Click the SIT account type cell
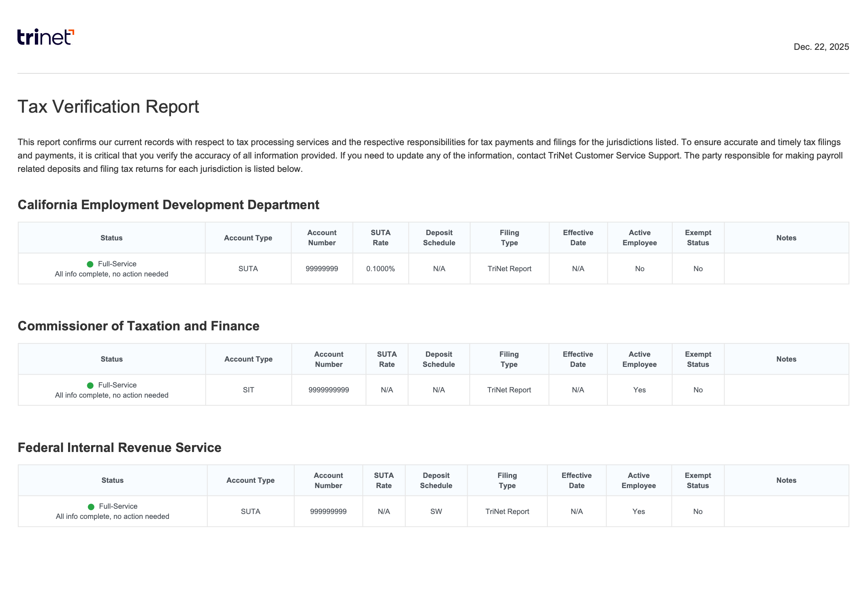868x604 pixels. pos(248,390)
